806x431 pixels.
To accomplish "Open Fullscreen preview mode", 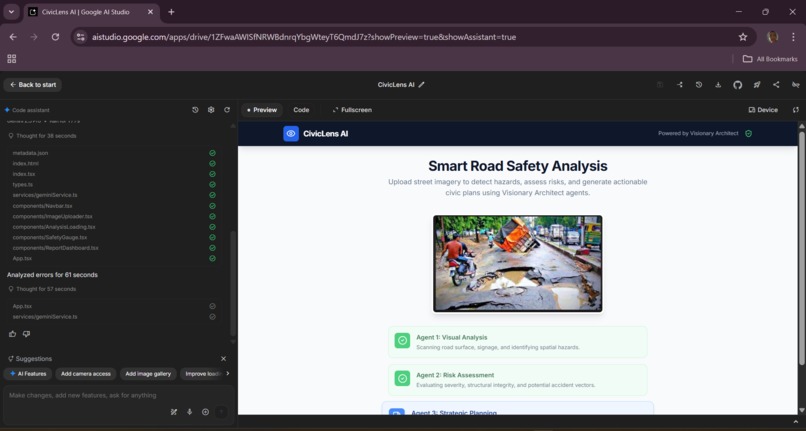I will coord(352,110).
